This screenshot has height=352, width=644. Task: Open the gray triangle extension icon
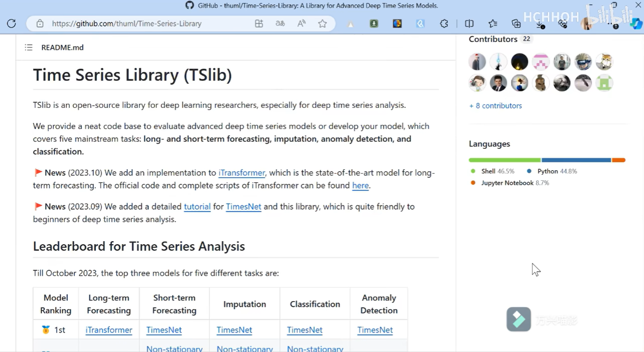click(x=351, y=24)
